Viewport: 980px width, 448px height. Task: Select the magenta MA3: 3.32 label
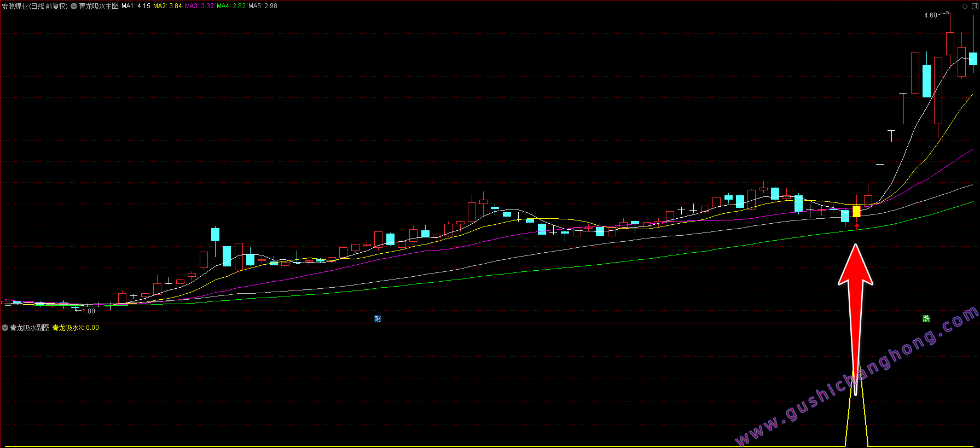[199, 6]
